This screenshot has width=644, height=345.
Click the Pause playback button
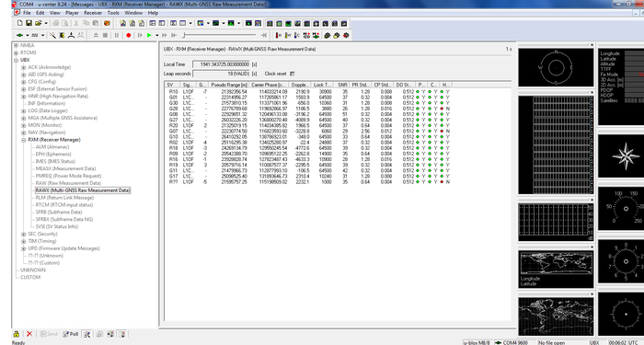tap(117, 36)
